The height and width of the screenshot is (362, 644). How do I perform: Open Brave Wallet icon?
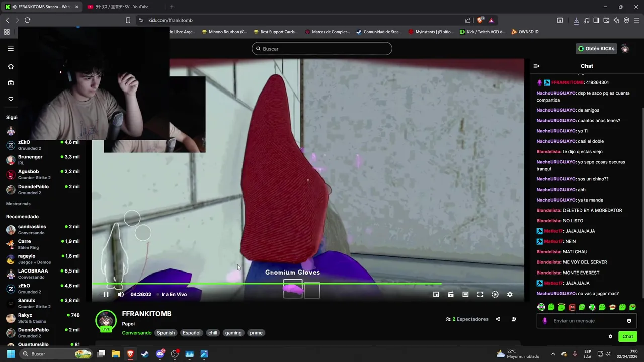coord(606,20)
